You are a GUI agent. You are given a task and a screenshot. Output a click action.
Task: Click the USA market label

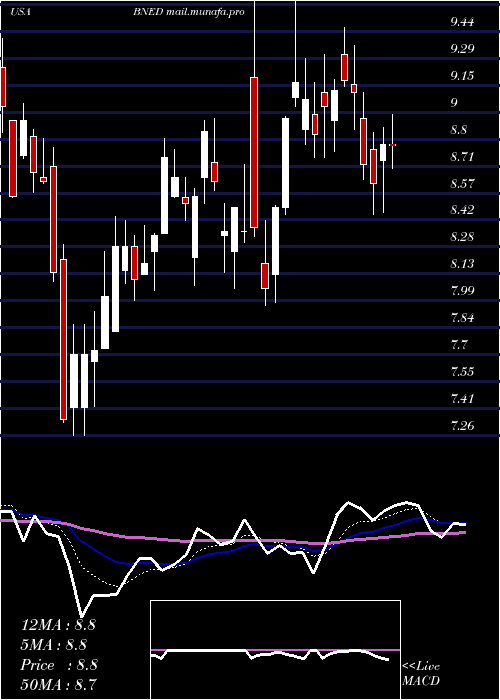click(x=20, y=12)
